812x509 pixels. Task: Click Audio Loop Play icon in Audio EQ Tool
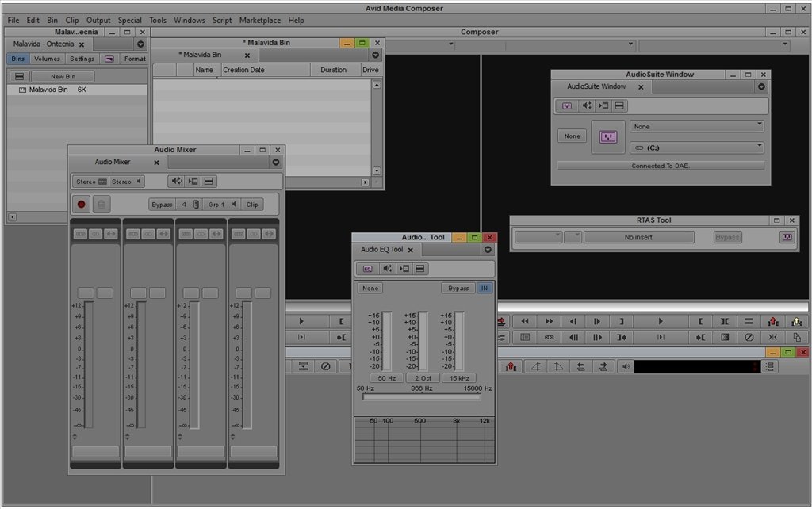(388, 268)
